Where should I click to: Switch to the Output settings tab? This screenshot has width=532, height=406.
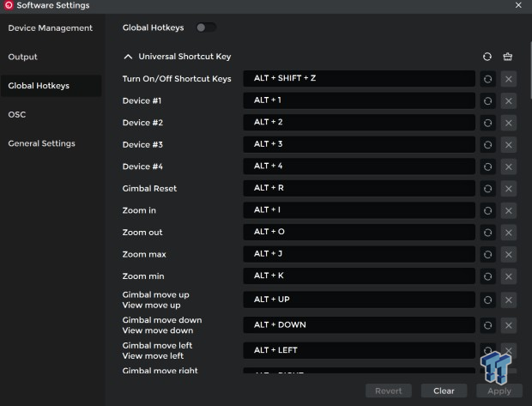click(22, 57)
